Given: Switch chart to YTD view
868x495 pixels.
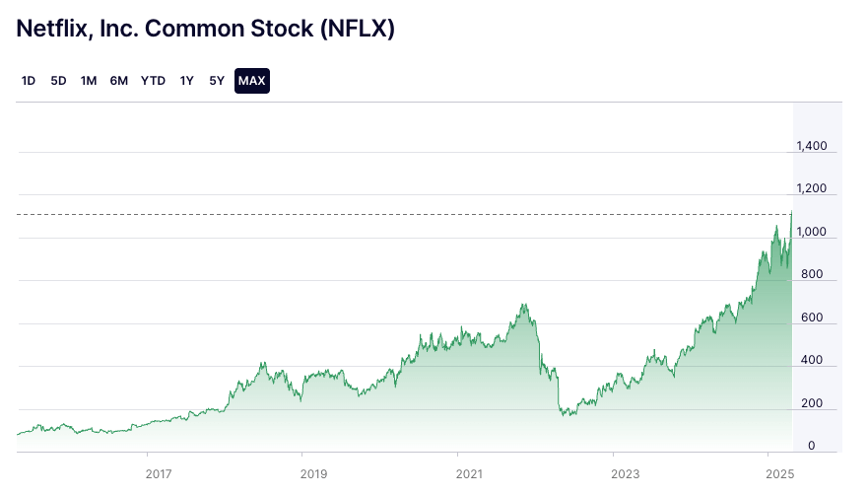Looking at the screenshot, I should pyautogui.click(x=153, y=81).
